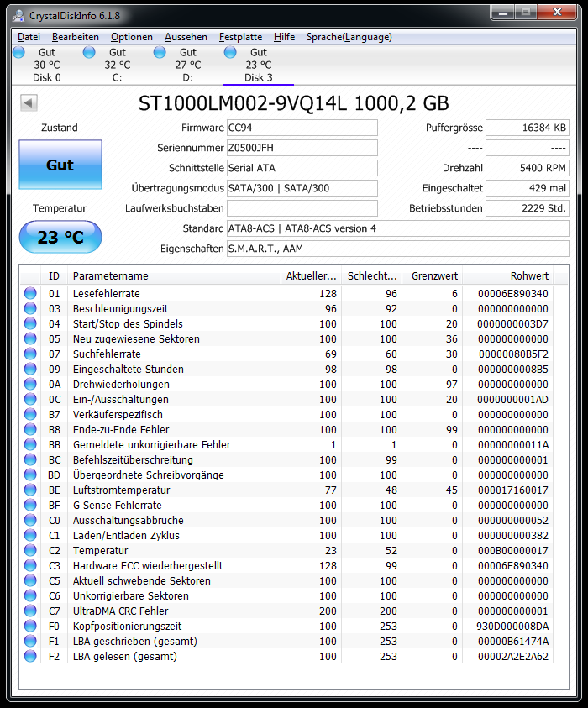Click the blue orb beside Start/Stop des Spindels

[x=30, y=323]
